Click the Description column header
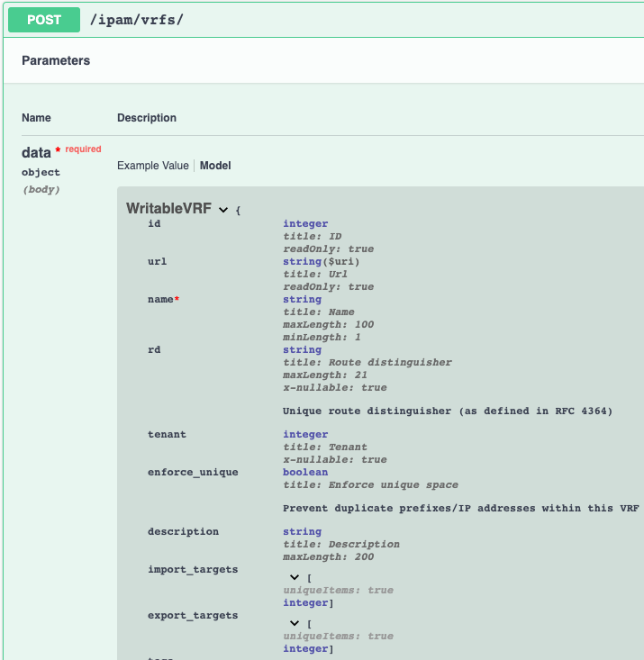The height and width of the screenshot is (660, 644). point(147,118)
